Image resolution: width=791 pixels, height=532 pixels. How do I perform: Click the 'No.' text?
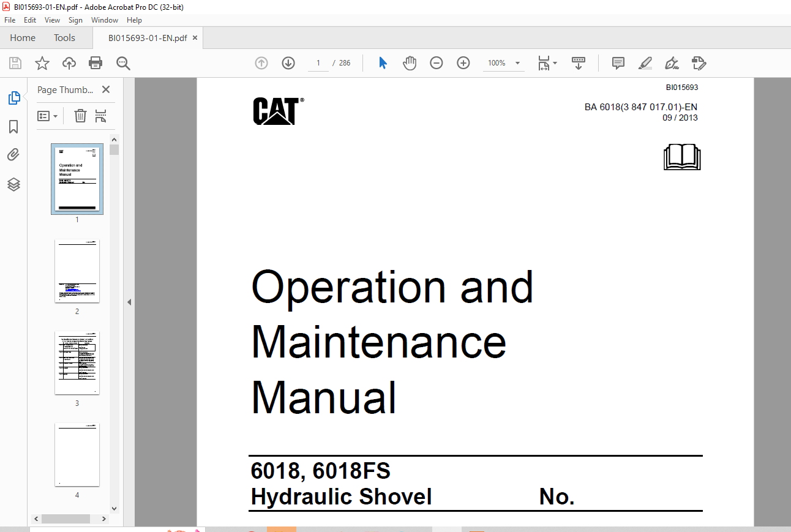click(x=557, y=496)
